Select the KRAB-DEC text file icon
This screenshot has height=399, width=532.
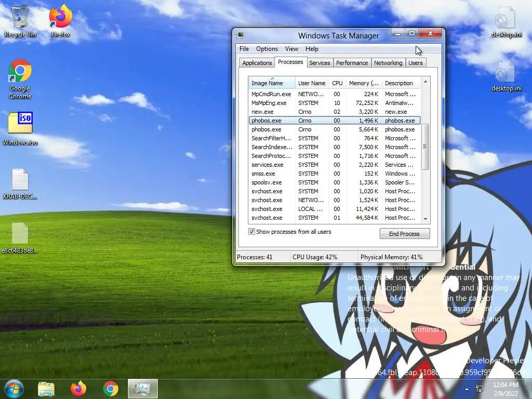click(20, 183)
